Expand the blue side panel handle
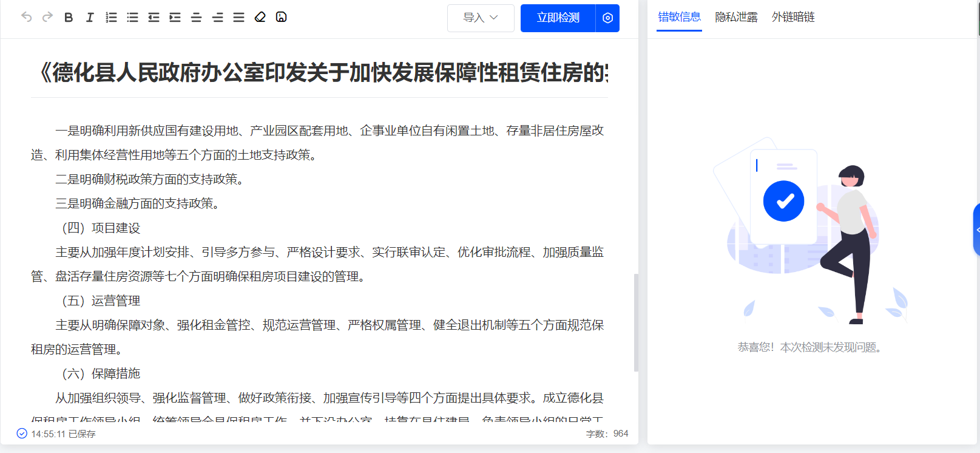 tap(976, 230)
